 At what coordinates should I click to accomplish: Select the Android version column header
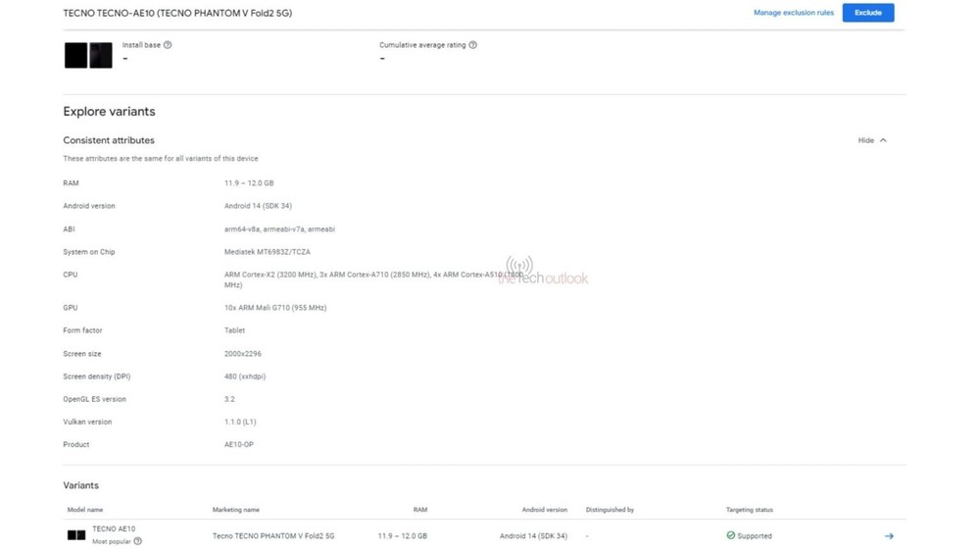[544, 510]
